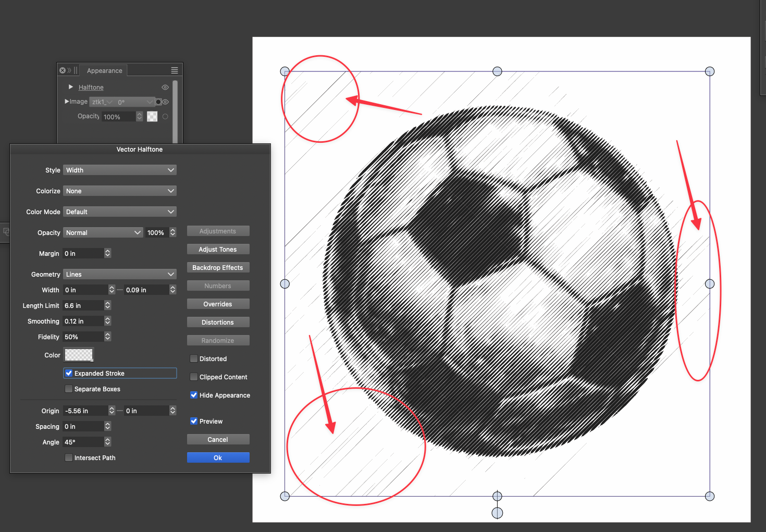Collapse the Appearance panel using double chevrons
Image resolution: width=766 pixels, height=532 pixels.
point(69,70)
